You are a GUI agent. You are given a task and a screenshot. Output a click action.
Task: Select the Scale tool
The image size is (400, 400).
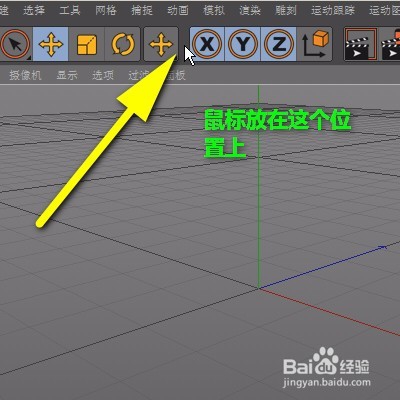87,44
